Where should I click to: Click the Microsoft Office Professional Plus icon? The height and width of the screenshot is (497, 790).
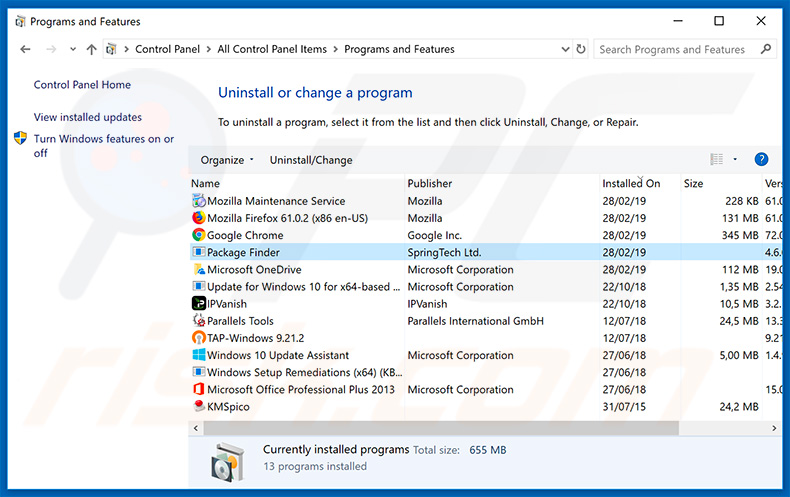[x=199, y=389]
